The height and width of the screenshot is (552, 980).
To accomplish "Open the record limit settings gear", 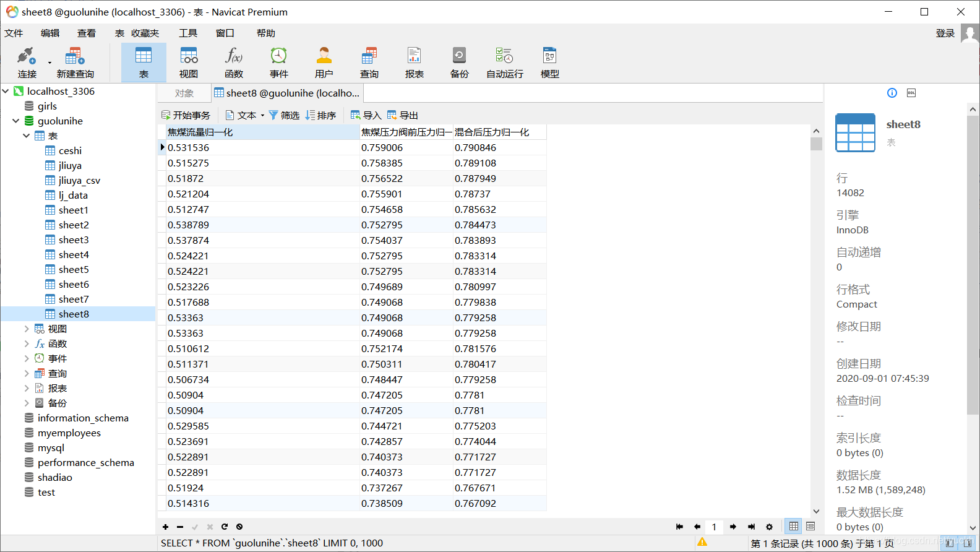I will click(769, 527).
